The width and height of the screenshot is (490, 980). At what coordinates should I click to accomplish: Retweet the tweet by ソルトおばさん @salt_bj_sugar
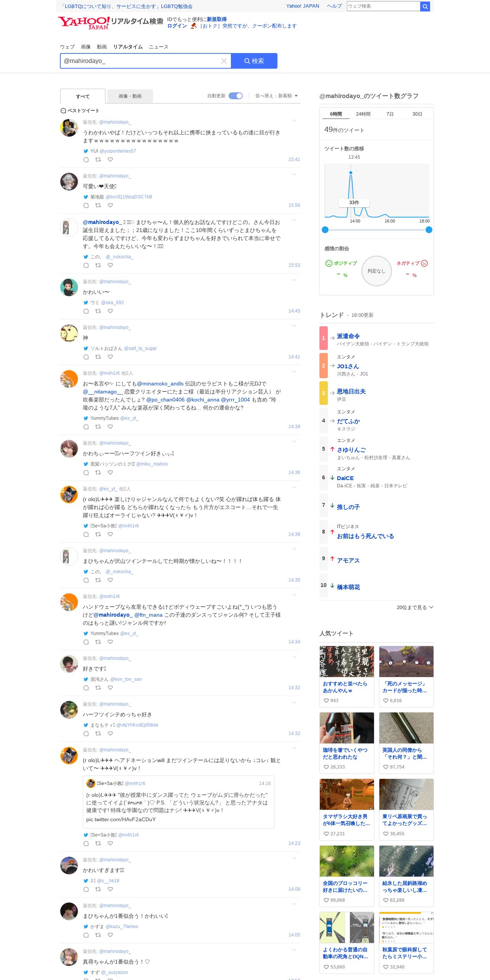point(98,357)
